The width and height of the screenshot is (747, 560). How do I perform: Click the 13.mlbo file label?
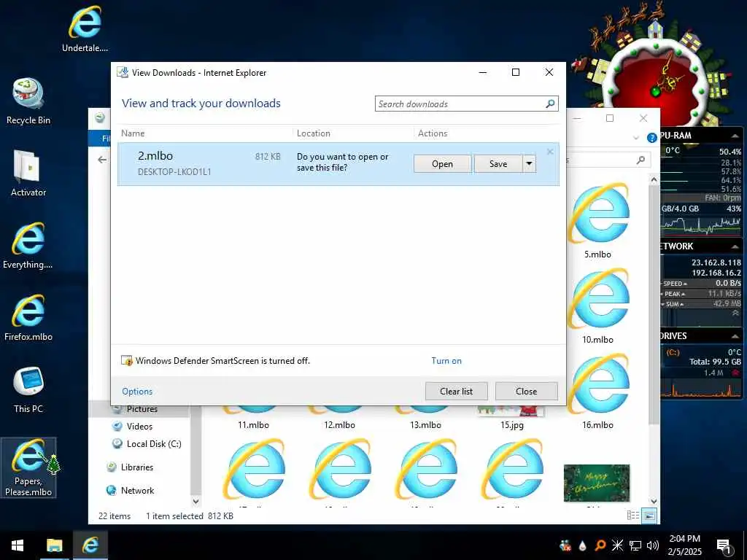(425, 425)
